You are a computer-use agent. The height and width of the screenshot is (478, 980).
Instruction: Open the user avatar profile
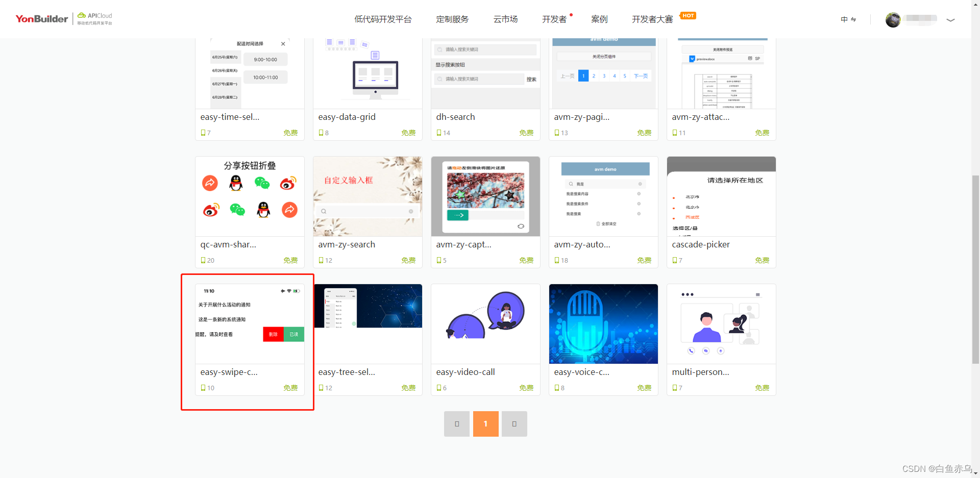(x=893, y=20)
